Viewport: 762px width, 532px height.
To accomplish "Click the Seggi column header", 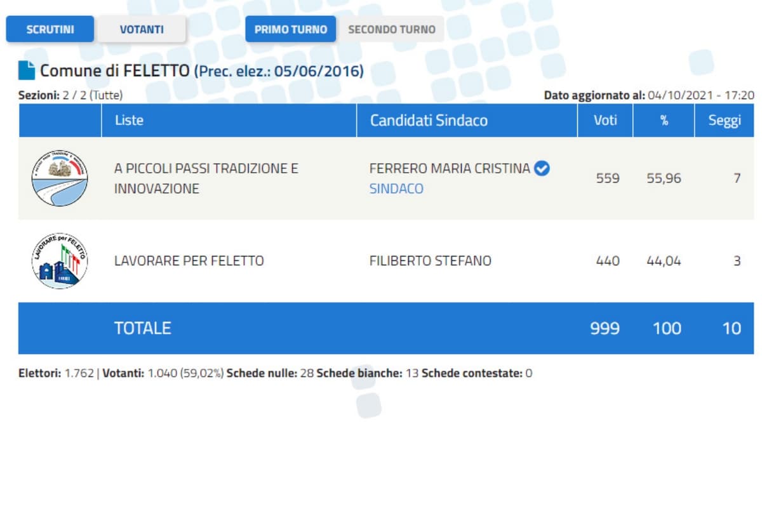I will (725, 121).
